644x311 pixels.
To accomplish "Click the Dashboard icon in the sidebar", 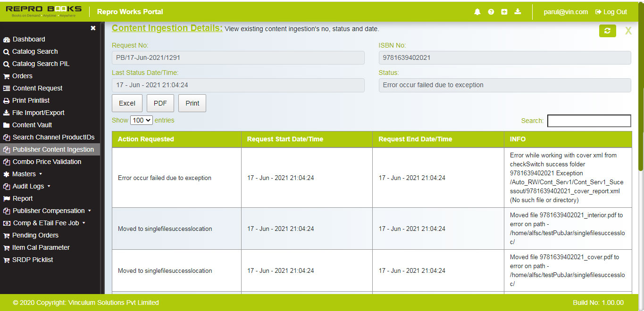I will (6, 39).
